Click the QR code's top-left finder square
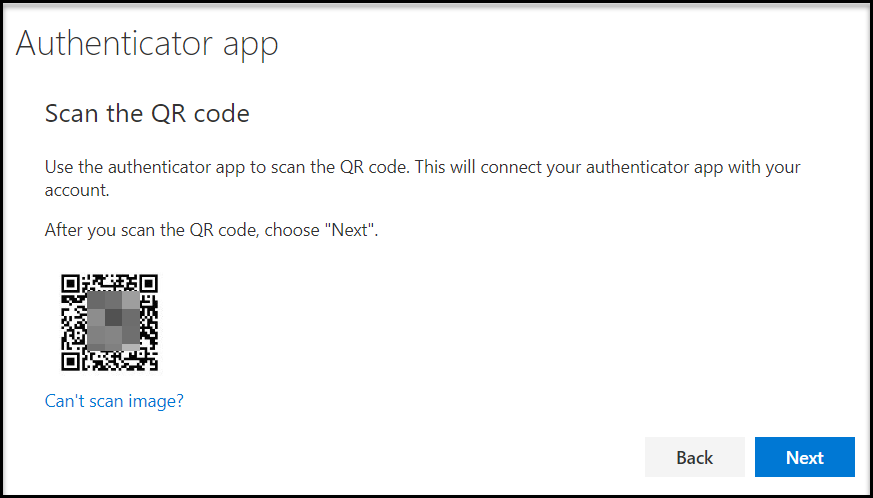This screenshot has height=498, width=873. click(x=70, y=284)
